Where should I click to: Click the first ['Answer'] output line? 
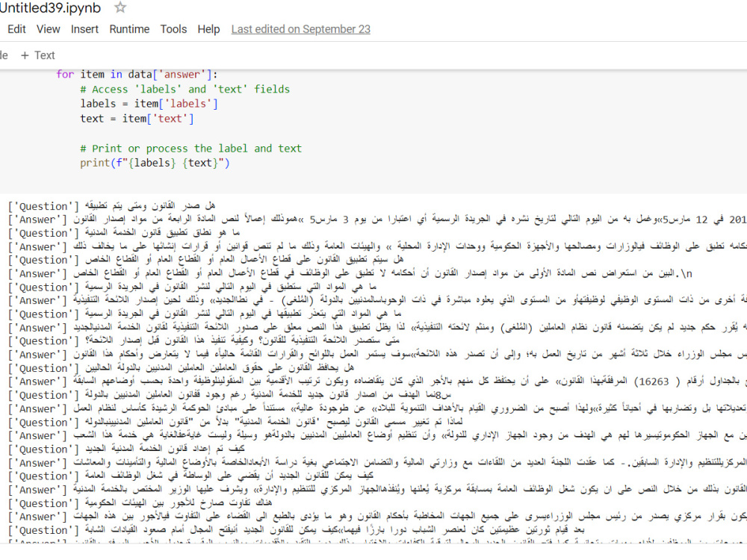point(376,220)
